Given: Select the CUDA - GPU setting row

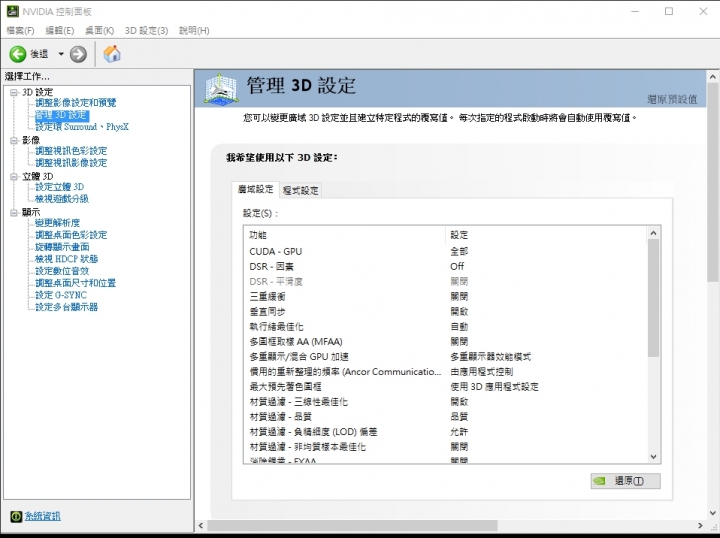Looking at the screenshot, I should 445,252.
